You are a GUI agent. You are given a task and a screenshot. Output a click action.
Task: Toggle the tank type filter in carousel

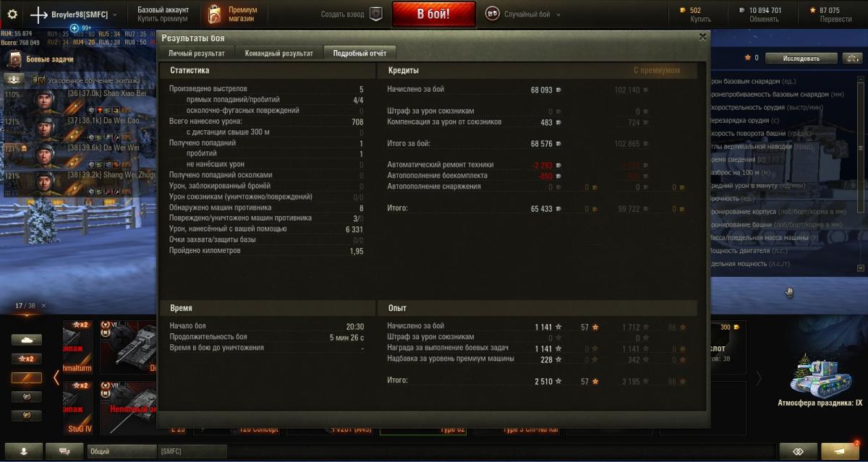(26, 340)
